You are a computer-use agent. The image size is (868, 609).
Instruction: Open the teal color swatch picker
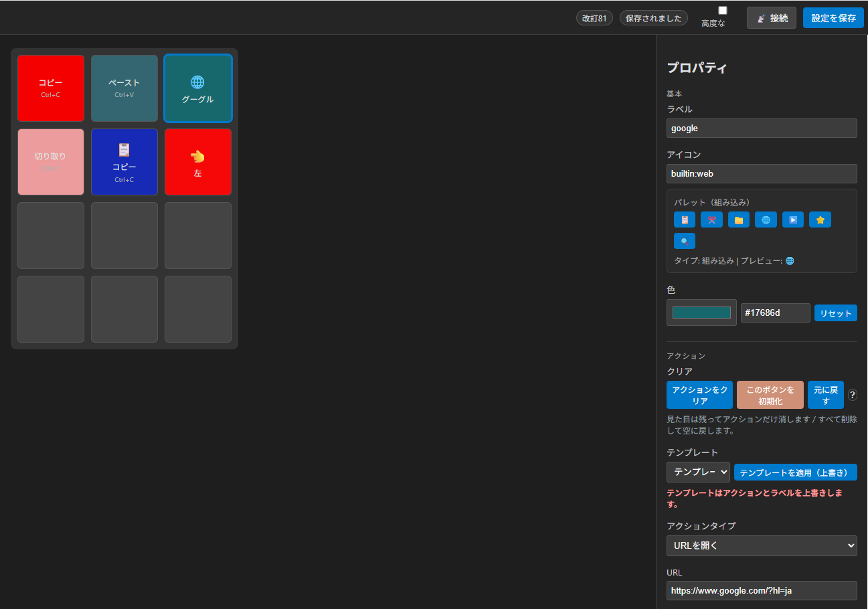[x=701, y=313]
